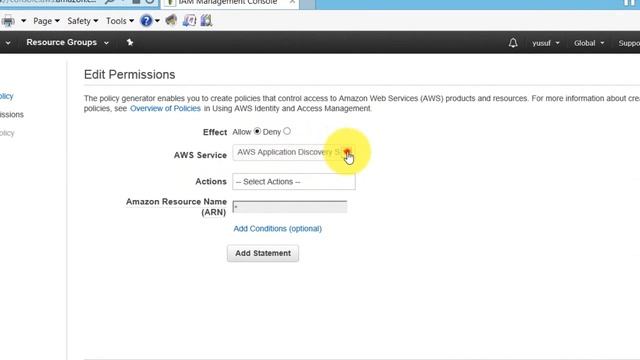Click the megaphone toolbar icon
640x360 pixels.
171,20
